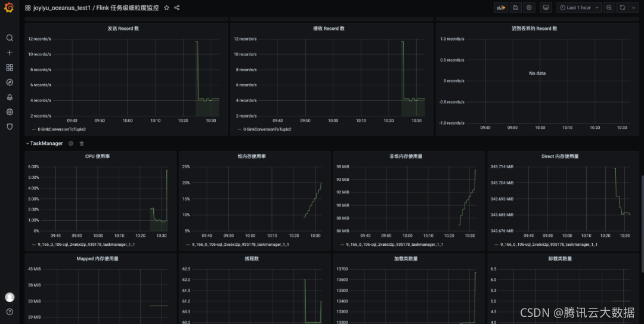The image size is (644, 324).
Task: Click the user avatar in sidebar
Action: (10, 297)
